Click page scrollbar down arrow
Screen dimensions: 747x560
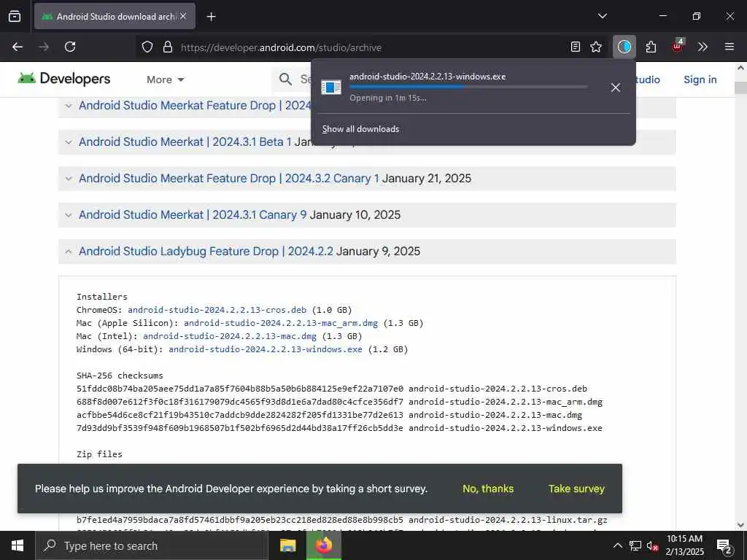pyautogui.click(x=741, y=525)
